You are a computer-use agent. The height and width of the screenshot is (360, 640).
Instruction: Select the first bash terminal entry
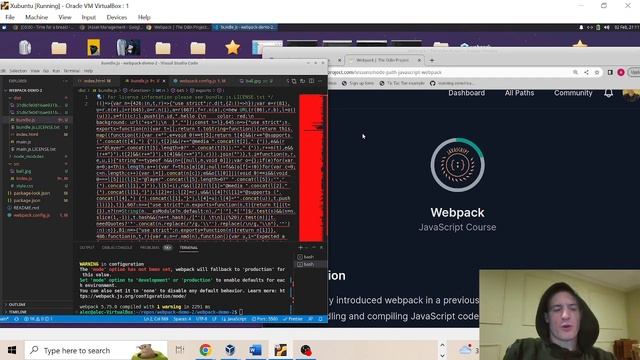(x=309, y=257)
